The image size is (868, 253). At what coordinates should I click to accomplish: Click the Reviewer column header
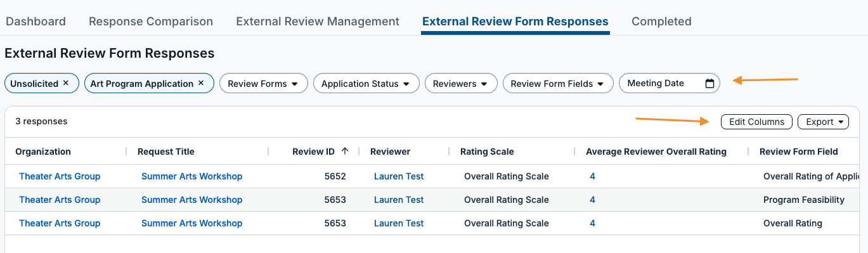coord(390,152)
